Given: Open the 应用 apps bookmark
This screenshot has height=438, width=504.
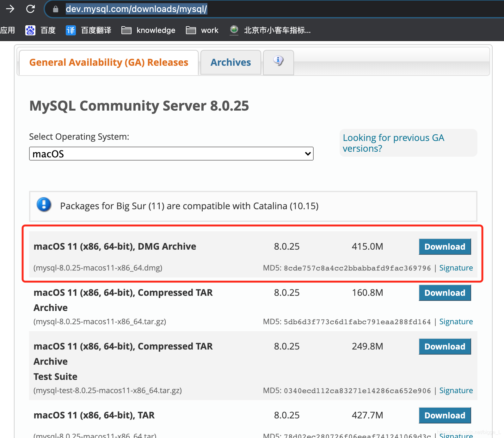Looking at the screenshot, I should [x=8, y=30].
